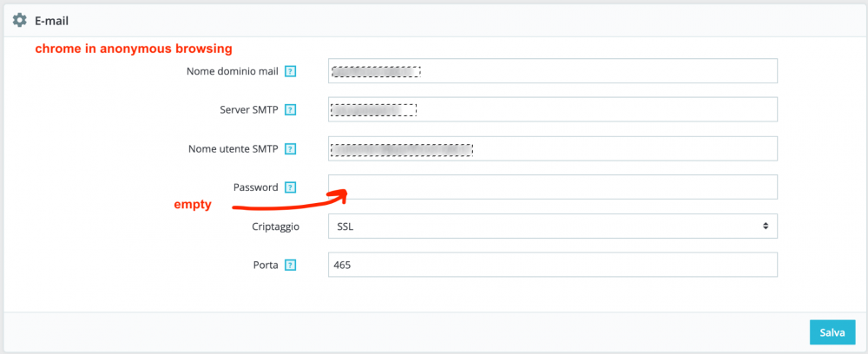Click the empty Password field
868x354 pixels.
coord(552,187)
